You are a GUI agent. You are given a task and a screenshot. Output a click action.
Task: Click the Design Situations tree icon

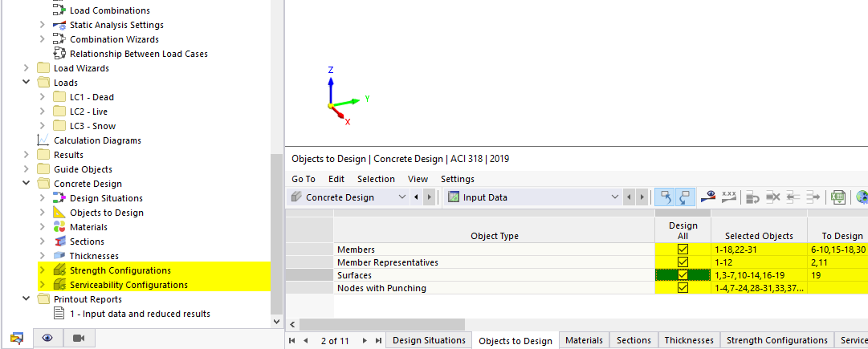point(59,198)
